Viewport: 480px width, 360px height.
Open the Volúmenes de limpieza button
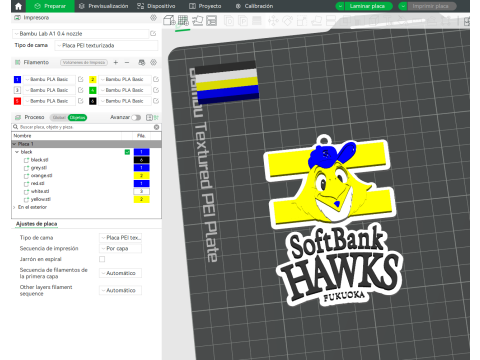84,62
